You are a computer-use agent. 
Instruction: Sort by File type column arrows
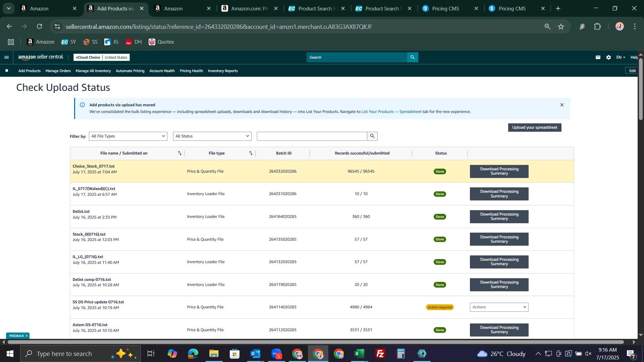251,153
